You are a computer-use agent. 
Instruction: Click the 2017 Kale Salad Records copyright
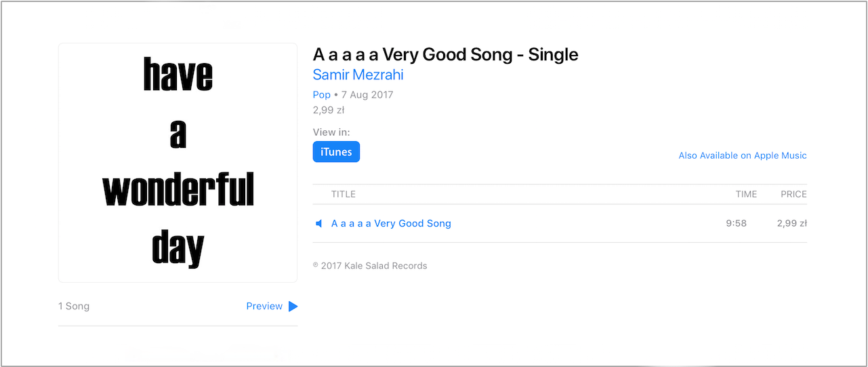click(x=370, y=266)
